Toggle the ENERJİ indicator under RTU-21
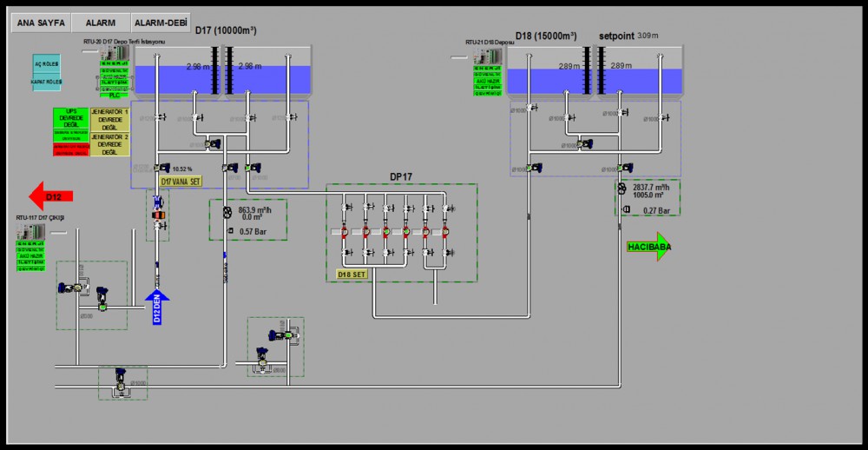Image resolution: width=868 pixels, height=450 pixels. (x=488, y=68)
